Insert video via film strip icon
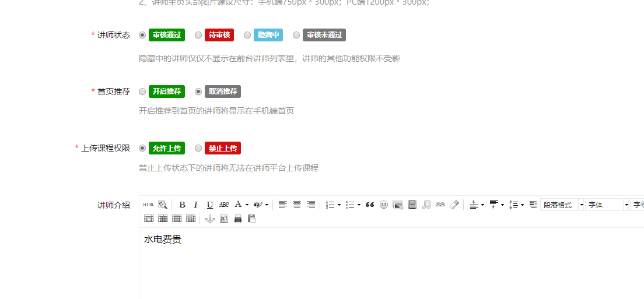The image size is (644, 299). pyautogui.click(x=412, y=205)
